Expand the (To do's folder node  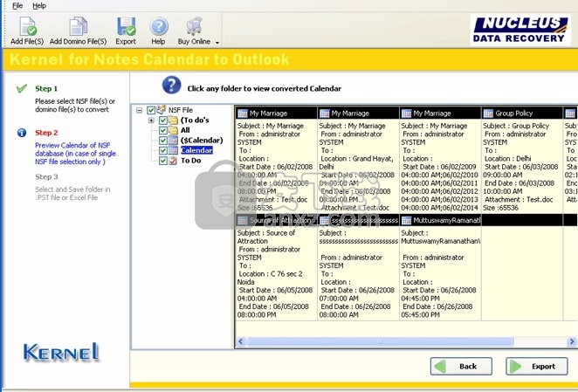tap(151, 120)
